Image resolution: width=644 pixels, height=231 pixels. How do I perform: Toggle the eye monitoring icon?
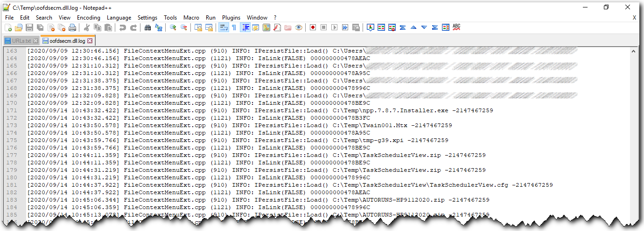(x=299, y=27)
